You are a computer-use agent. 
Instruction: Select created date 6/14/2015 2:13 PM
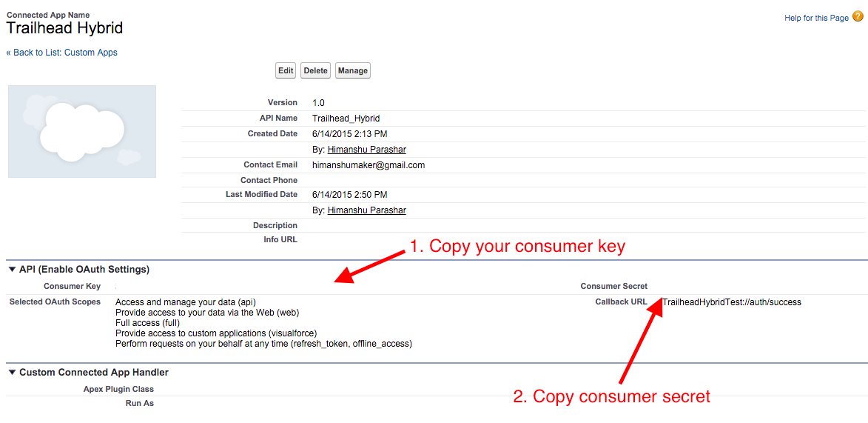pyautogui.click(x=350, y=133)
